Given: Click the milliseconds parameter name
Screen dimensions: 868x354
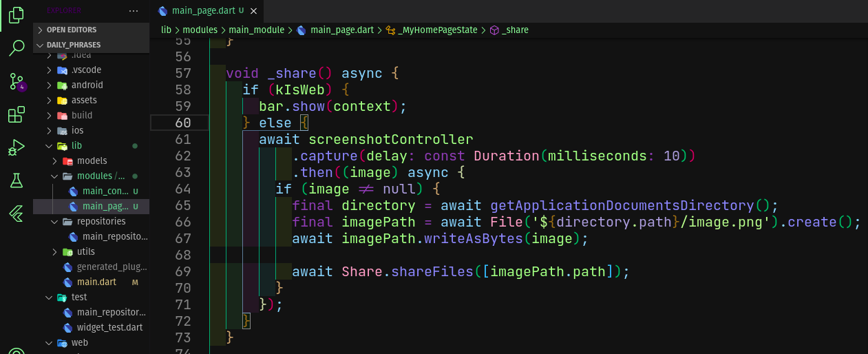Looking at the screenshot, I should coord(597,156).
